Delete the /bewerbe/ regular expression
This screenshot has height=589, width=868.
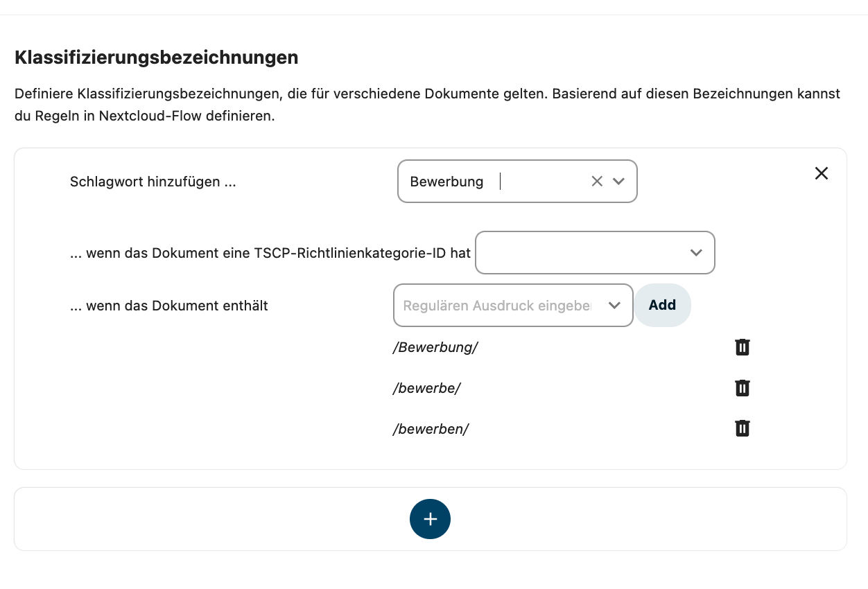point(743,388)
